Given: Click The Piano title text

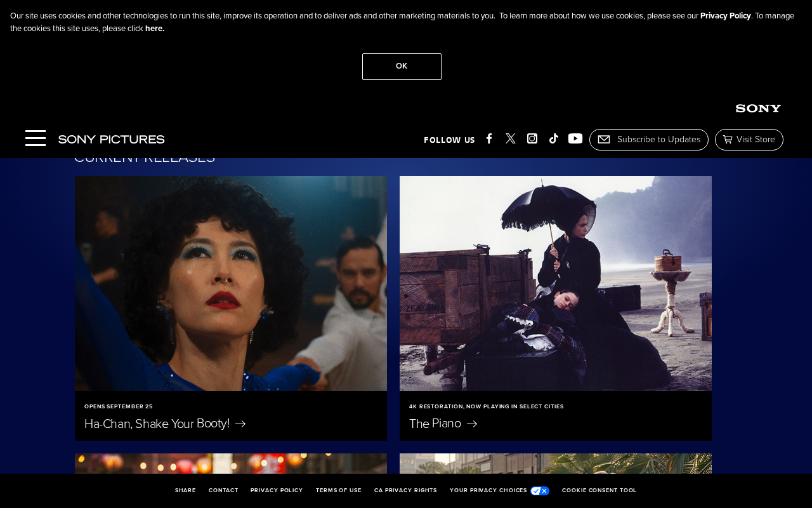Looking at the screenshot, I should (435, 424).
